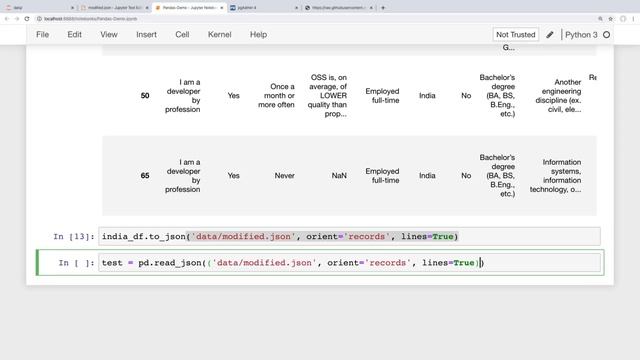Open browser three-dot menu
This screenshot has height=360, width=640.
point(633,19)
